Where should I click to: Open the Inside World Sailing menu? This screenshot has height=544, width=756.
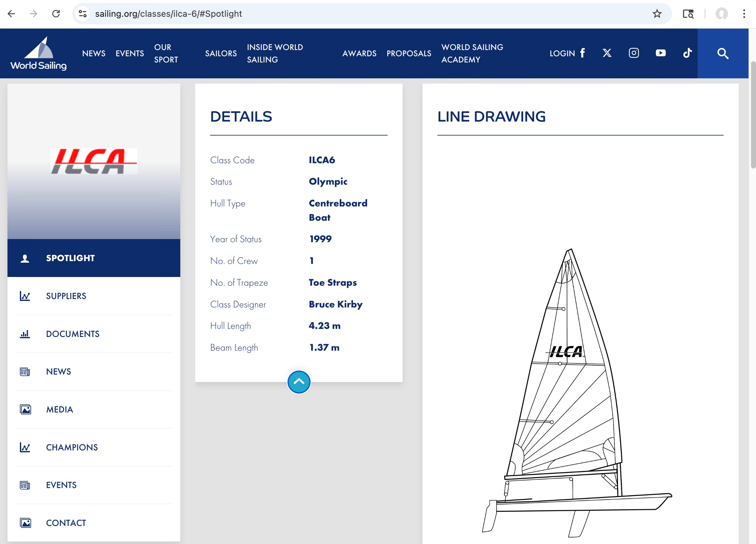275,53
